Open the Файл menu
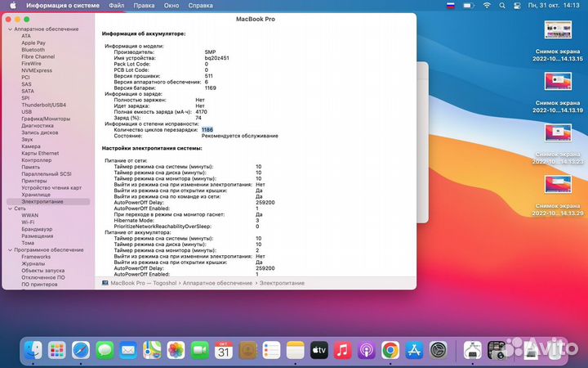Image resolution: width=588 pixels, height=368 pixels. coord(117,6)
